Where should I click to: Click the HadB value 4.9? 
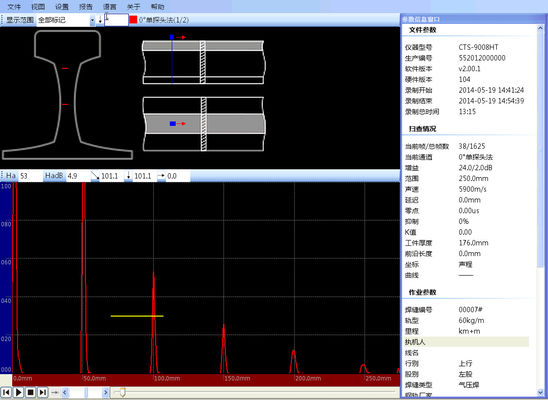[x=72, y=176]
